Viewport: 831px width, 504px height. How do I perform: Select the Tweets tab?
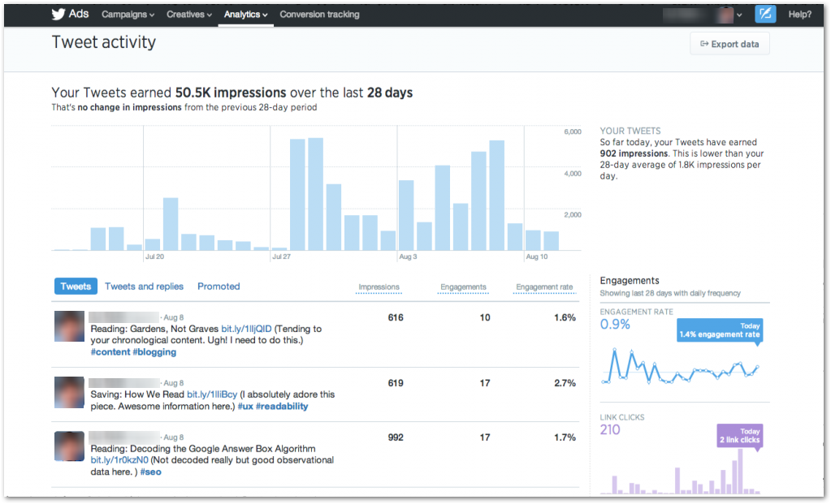76,286
